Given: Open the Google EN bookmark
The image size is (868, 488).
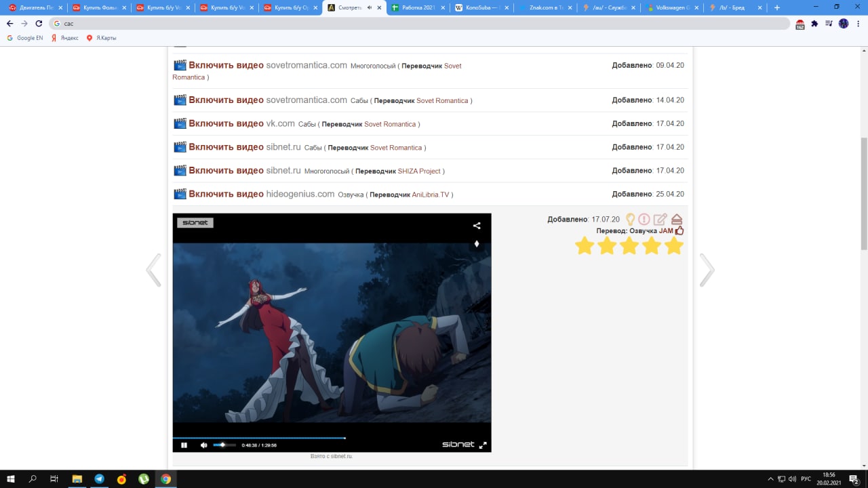Looking at the screenshot, I should tap(25, 38).
